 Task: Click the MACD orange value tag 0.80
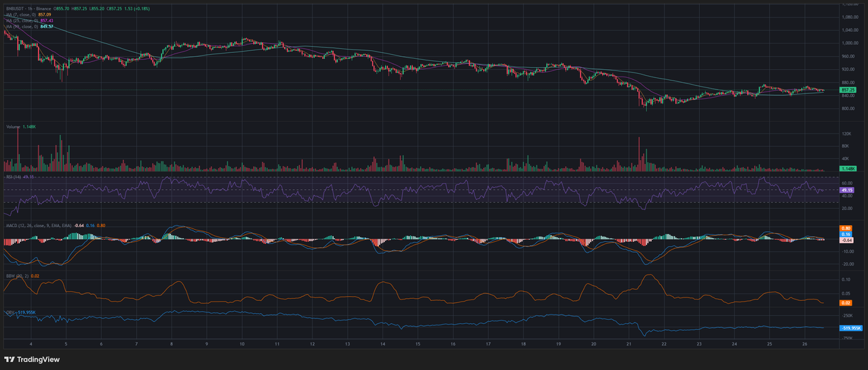(846, 228)
